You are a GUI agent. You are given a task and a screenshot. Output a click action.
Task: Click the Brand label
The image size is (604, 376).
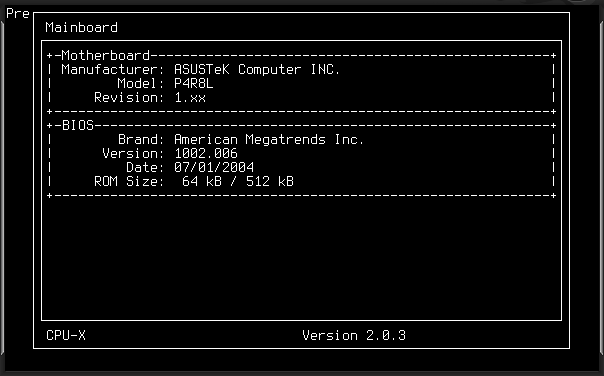click(141, 139)
